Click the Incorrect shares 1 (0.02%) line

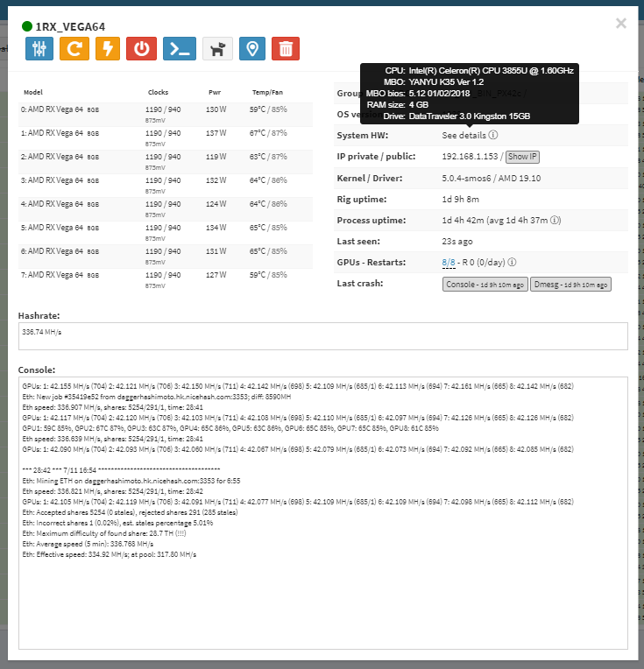[x=117, y=523]
